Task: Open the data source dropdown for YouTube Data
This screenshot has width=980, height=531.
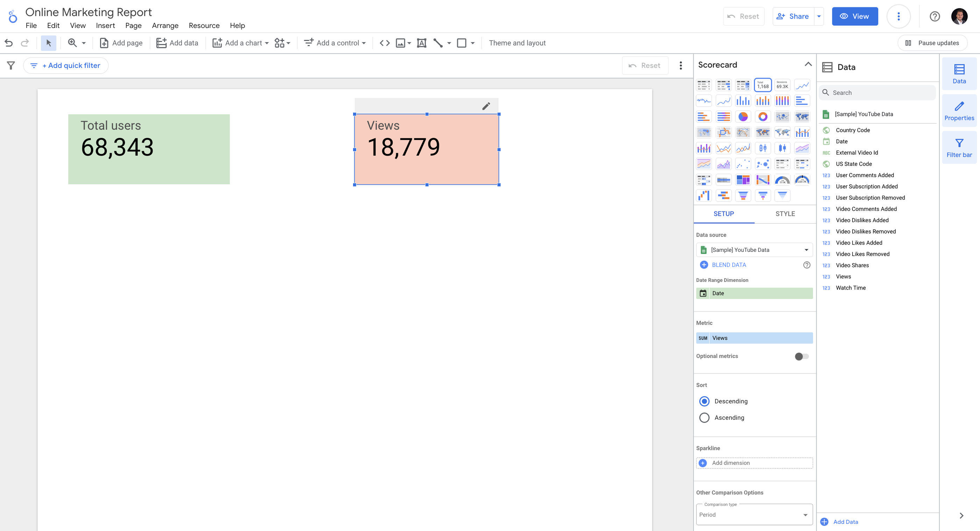Action: point(754,250)
